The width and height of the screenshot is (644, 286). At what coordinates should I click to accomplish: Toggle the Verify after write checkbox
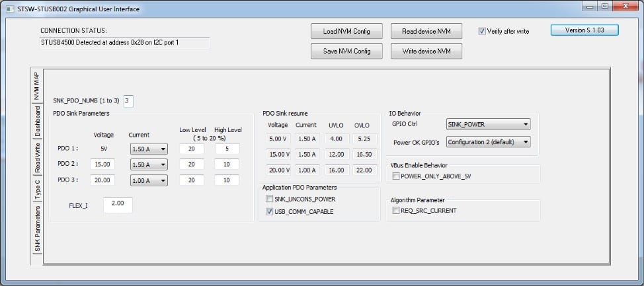click(x=482, y=31)
